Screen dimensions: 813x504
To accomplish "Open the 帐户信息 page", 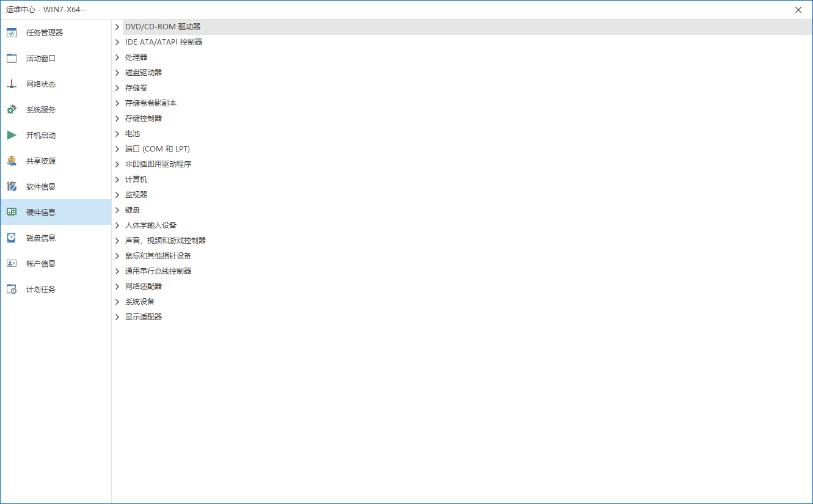I will pos(56,264).
